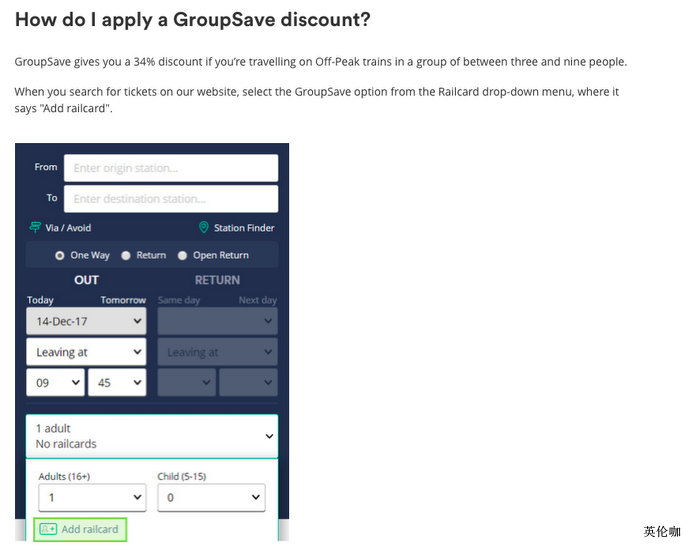Select the OUT journey heading
Viewport: 700px width, 554px height.
(x=87, y=280)
